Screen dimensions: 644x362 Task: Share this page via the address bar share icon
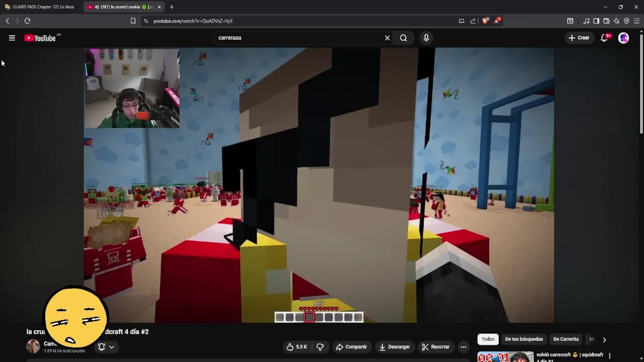click(x=473, y=21)
